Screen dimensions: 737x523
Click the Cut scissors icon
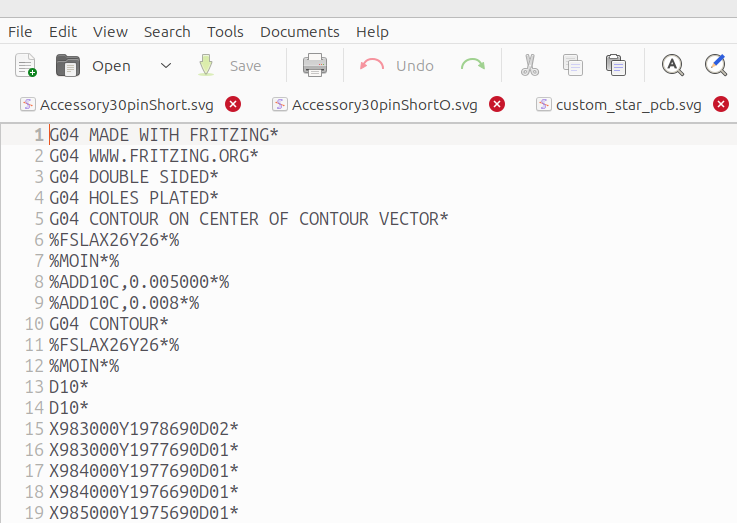click(530, 66)
